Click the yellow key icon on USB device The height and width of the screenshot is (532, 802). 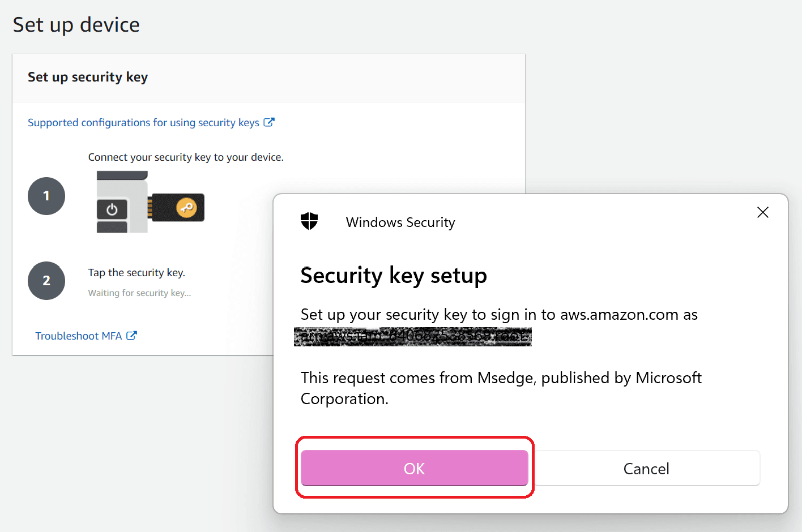[x=186, y=208]
